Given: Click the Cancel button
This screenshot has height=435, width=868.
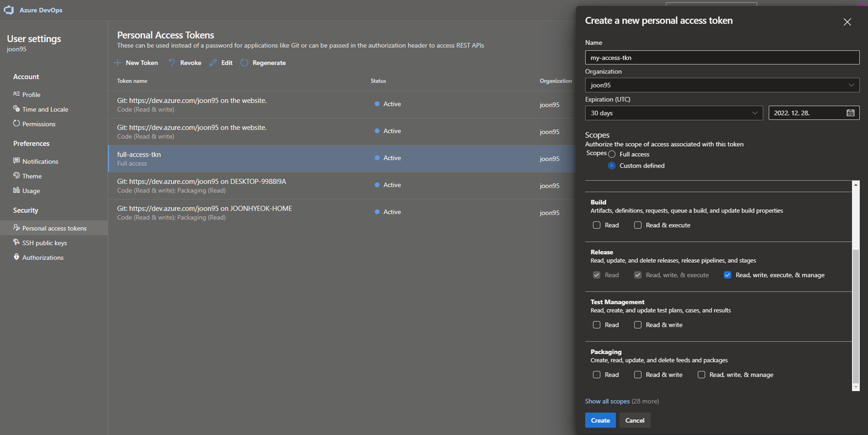Looking at the screenshot, I should pyautogui.click(x=635, y=420).
